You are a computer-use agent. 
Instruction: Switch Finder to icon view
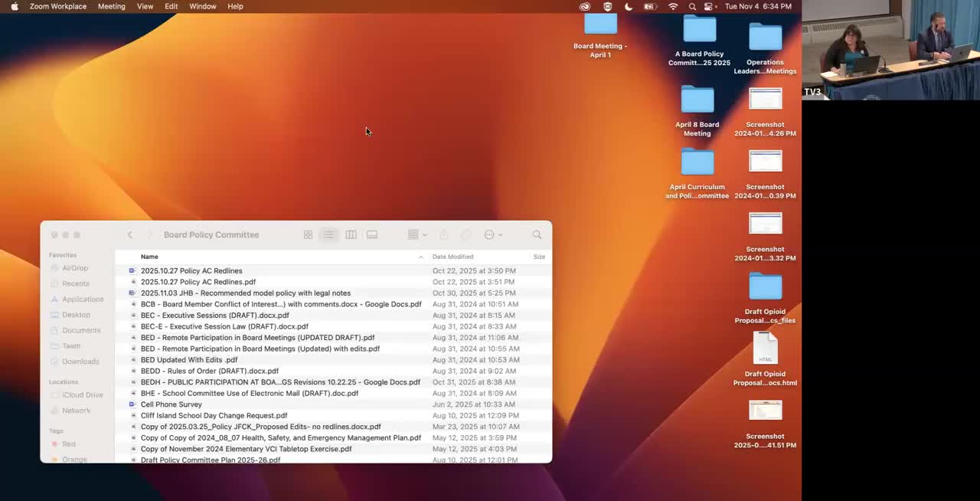[x=308, y=234]
